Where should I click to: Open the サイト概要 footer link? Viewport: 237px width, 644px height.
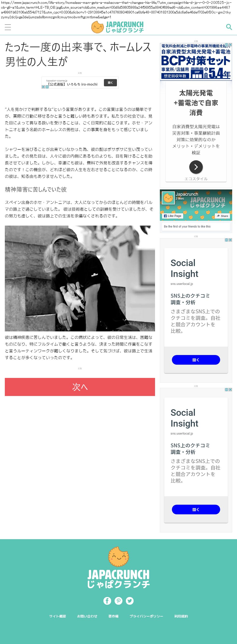[x=57, y=616]
